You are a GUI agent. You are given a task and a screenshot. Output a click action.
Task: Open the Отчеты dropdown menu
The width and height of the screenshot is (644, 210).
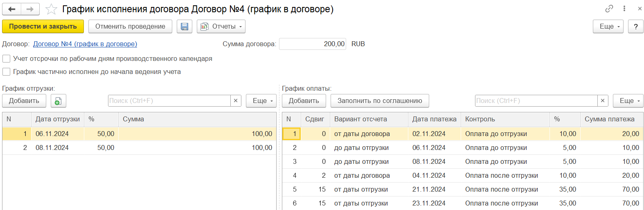(221, 27)
